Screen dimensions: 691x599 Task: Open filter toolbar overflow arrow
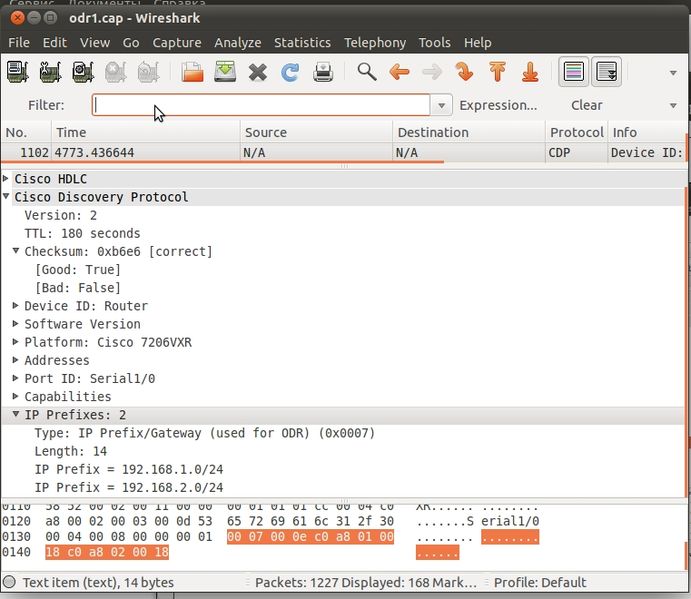pos(673,106)
